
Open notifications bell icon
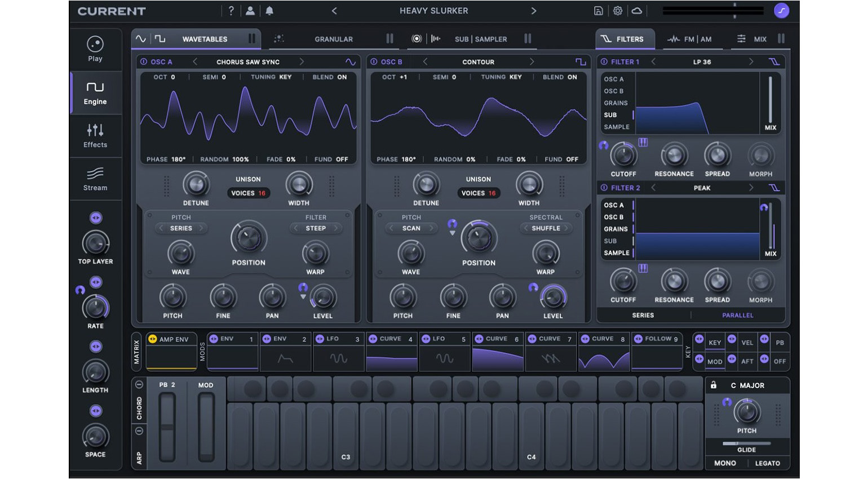pyautogui.click(x=269, y=11)
